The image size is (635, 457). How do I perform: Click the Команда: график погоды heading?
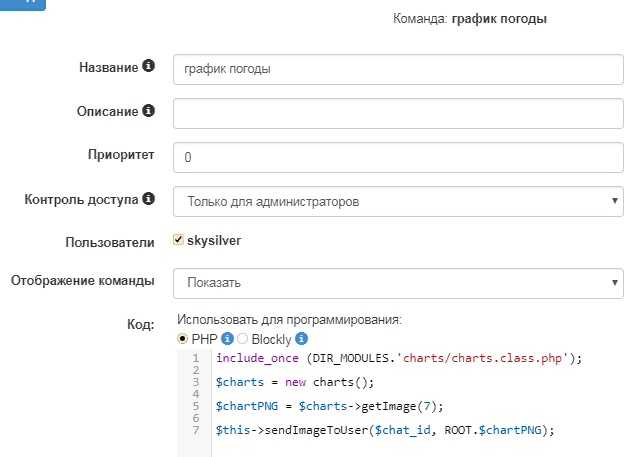point(470,19)
